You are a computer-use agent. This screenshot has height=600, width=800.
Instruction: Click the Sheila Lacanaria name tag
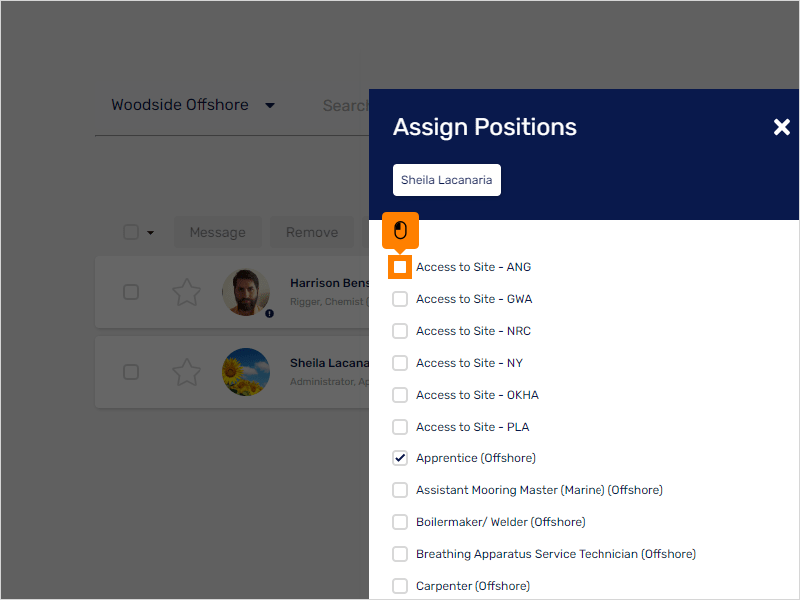click(x=446, y=180)
